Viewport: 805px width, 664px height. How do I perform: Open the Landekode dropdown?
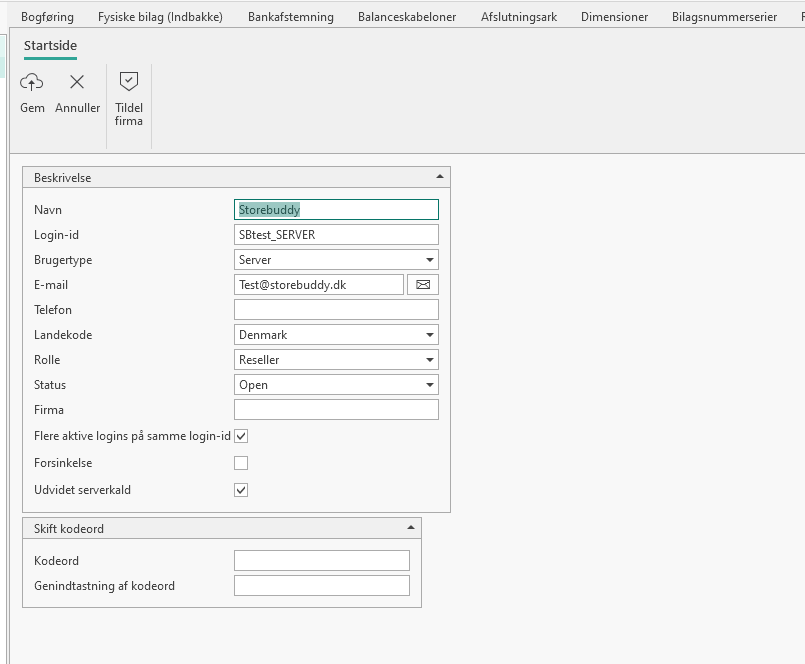(x=429, y=335)
